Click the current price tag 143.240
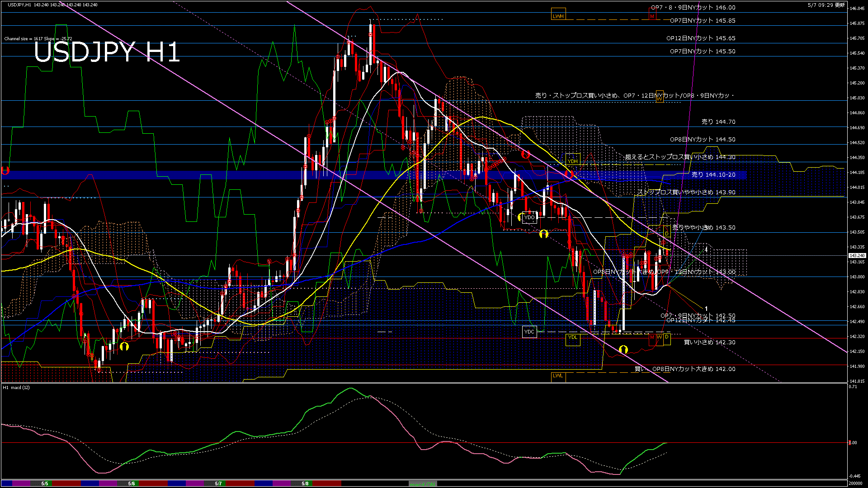868x488 pixels. click(857, 256)
